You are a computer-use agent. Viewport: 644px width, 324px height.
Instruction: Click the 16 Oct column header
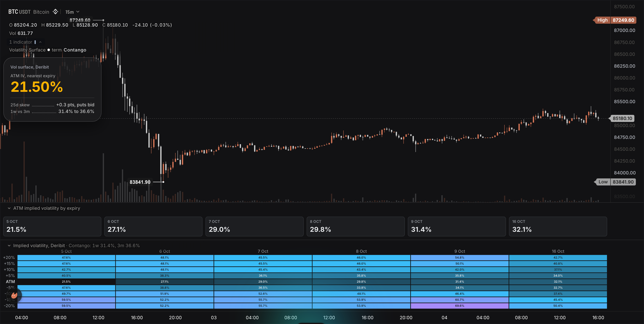pyautogui.click(x=558, y=251)
